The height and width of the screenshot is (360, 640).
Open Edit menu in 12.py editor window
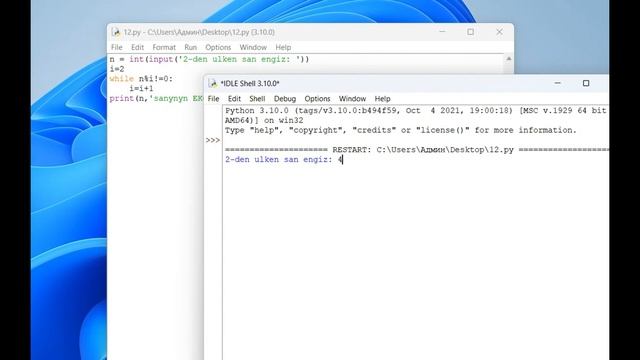[x=137, y=47]
